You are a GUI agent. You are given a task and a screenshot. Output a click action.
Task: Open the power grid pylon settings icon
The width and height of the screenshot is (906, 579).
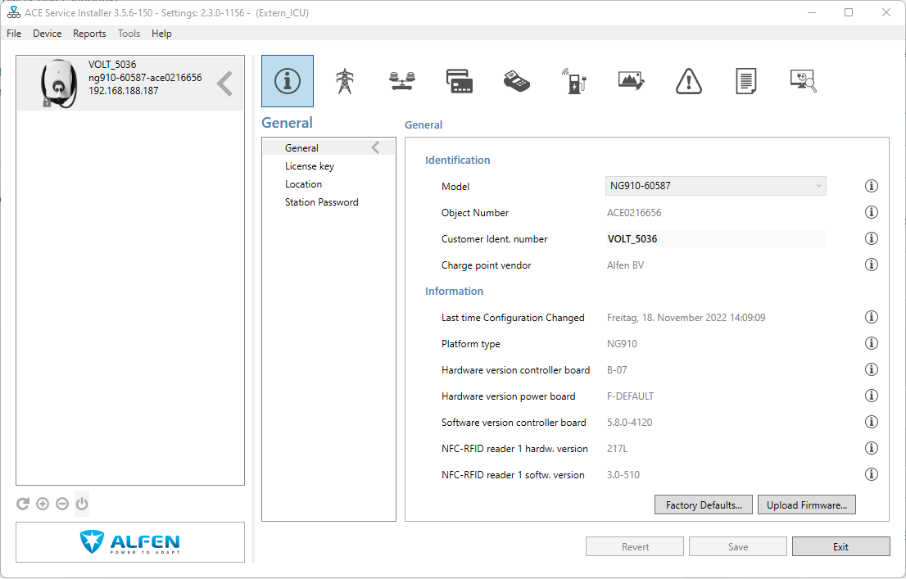coord(345,81)
